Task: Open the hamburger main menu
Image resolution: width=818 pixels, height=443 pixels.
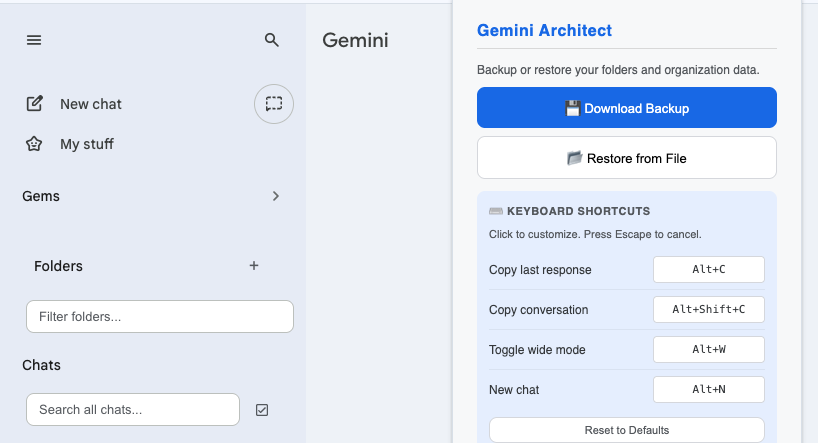Action: pyautogui.click(x=34, y=40)
